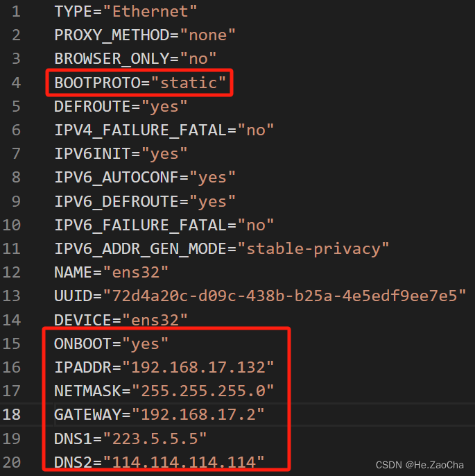Place cursor in BOOTPROTO="static" line
Viewport: 475px width, 476px height.
tap(140, 83)
